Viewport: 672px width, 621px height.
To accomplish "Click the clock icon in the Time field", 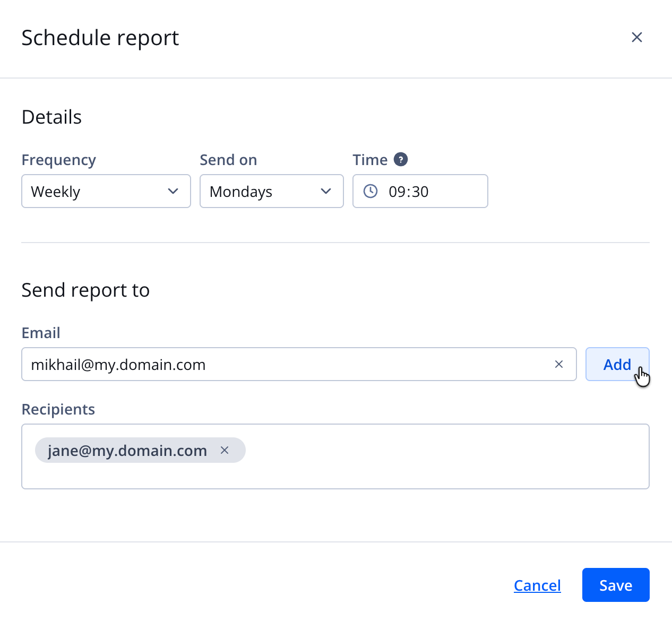I will pos(371,191).
